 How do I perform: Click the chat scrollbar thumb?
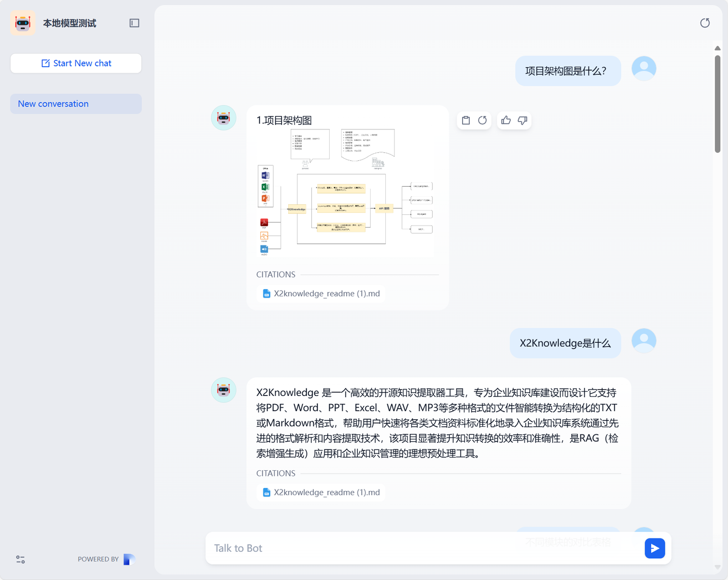tap(717, 104)
